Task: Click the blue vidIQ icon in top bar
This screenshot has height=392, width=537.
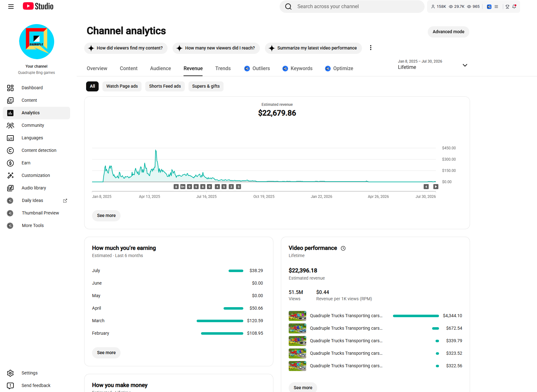Action: click(489, 7)
